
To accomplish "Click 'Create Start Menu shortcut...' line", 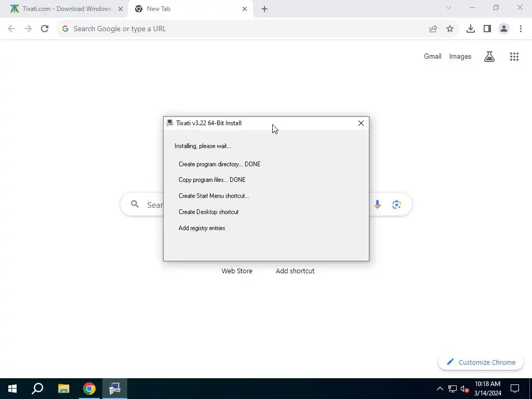I will [x=214, y=196].
